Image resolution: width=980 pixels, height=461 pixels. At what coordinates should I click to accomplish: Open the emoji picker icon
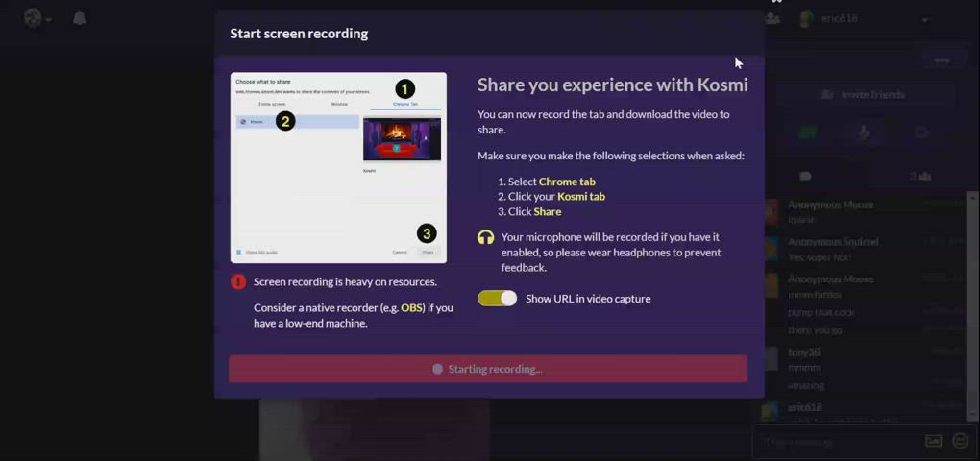(960, 441)
